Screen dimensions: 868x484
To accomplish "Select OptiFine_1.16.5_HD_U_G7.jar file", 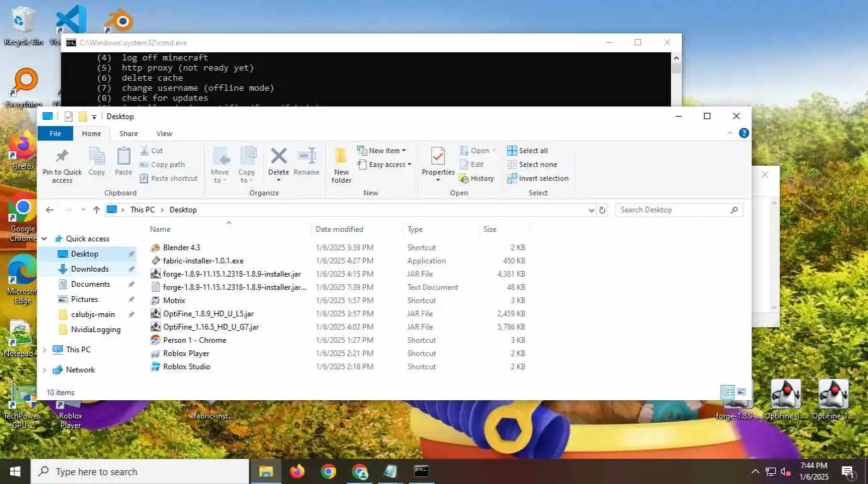I will pyautogui.click(x=211, y=327).
